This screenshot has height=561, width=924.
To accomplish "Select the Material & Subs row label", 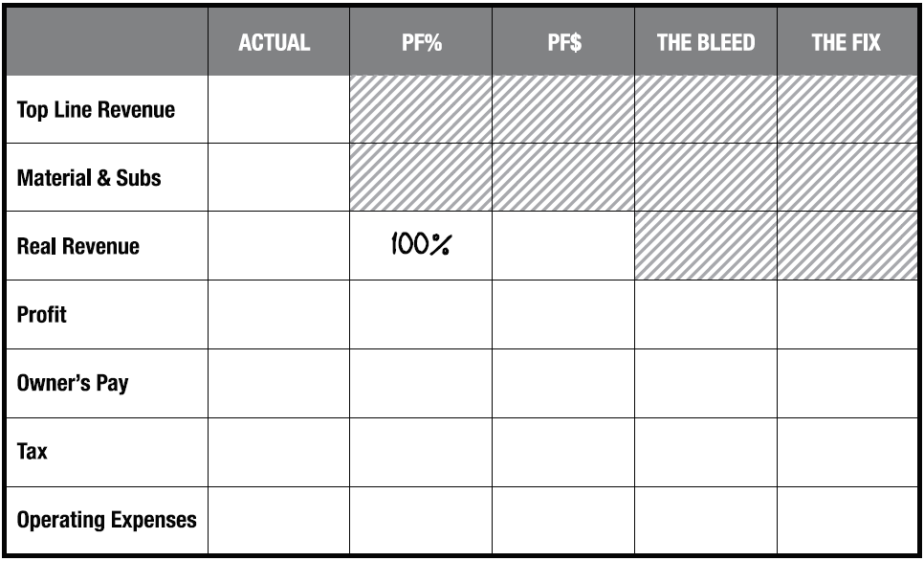I will click(x=89, y=178).
